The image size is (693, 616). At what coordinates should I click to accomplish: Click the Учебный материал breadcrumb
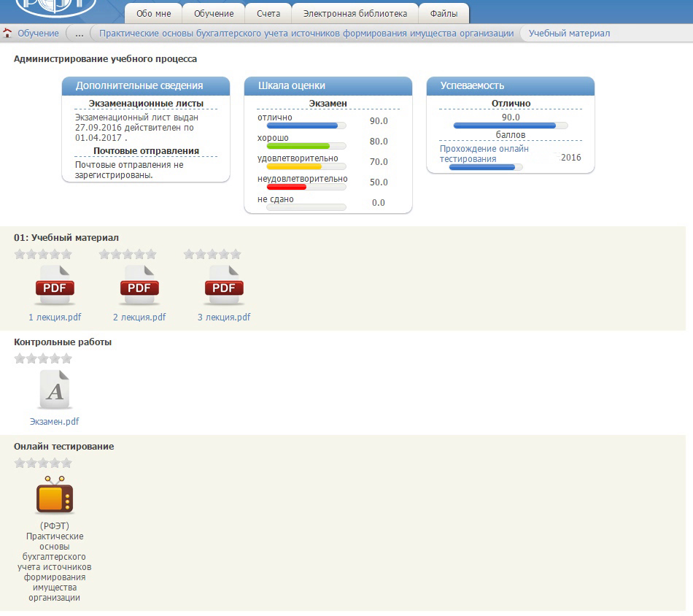[569, 34]
